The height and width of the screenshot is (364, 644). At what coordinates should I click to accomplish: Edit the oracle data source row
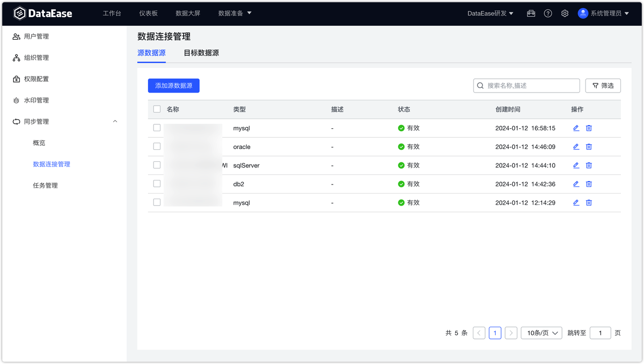576,147
